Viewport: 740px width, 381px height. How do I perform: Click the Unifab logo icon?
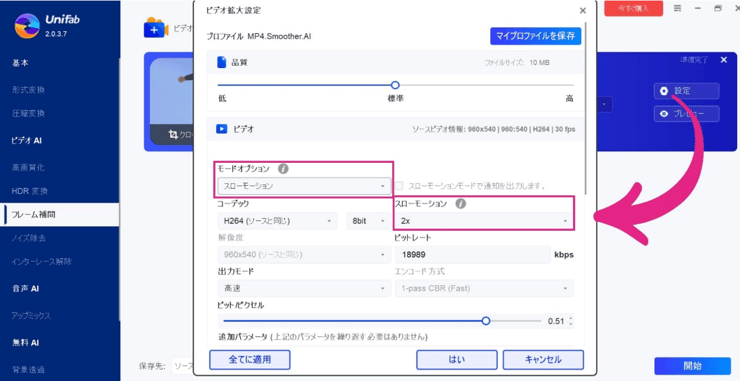27,26
